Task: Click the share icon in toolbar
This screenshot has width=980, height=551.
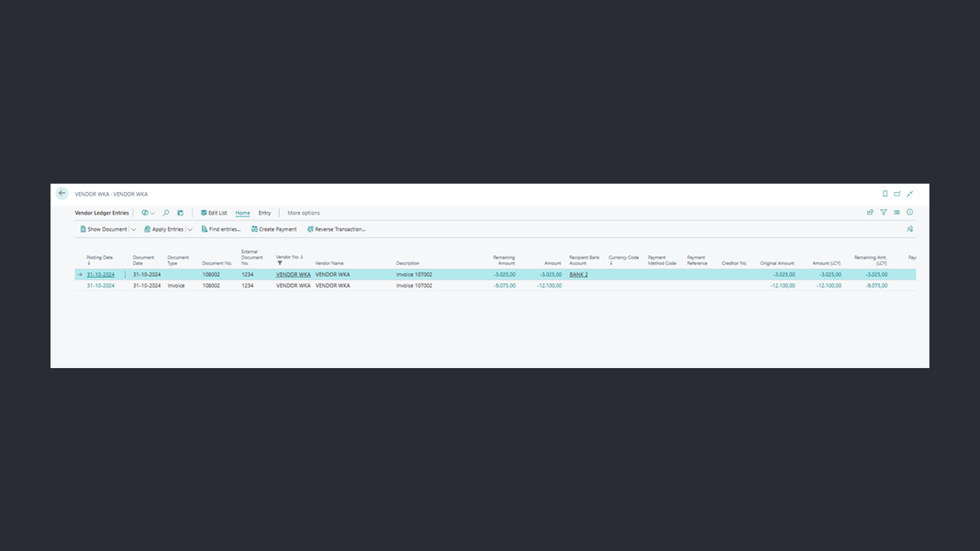Action: click(870, 213)
